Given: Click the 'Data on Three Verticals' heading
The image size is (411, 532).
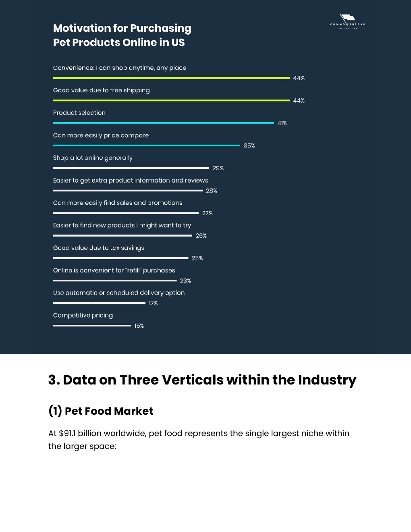Looking at the screenshot, I should [x=202, y=380].
